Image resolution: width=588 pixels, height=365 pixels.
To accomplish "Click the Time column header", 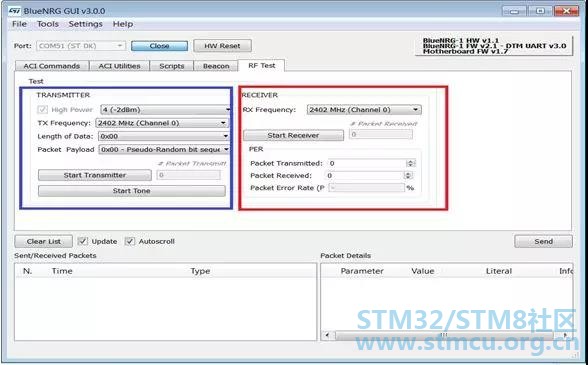I will point(62,271).
